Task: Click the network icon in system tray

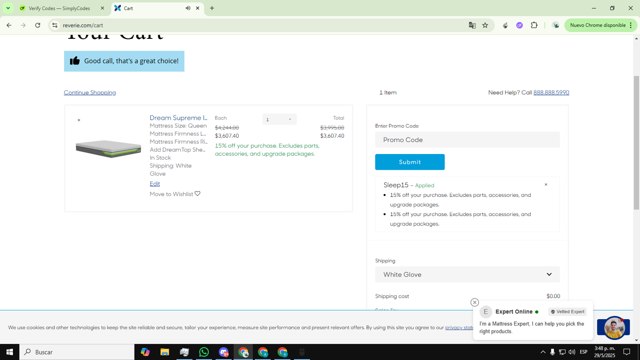Action: tap(562, 352)
